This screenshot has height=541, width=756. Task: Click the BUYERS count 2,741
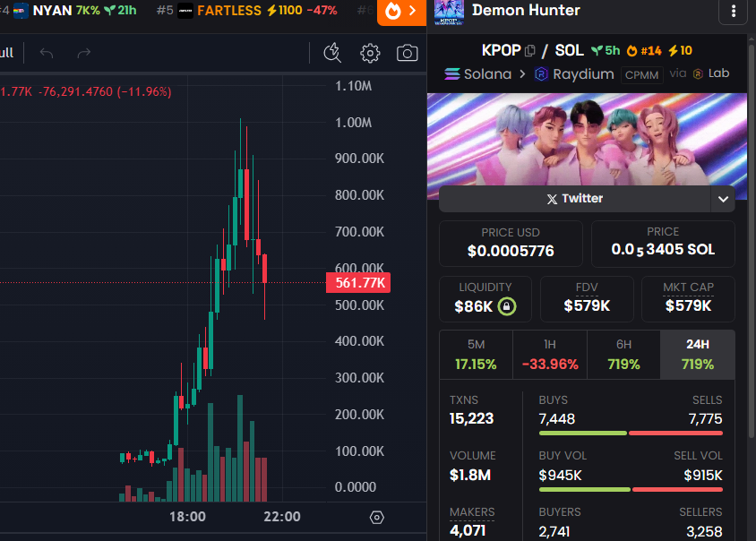point(554,531)
